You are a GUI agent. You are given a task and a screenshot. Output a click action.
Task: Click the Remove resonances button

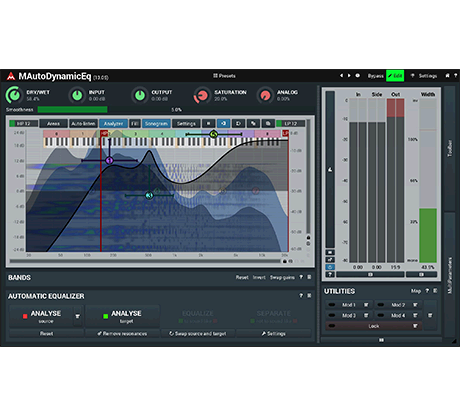tap(122, 334)
